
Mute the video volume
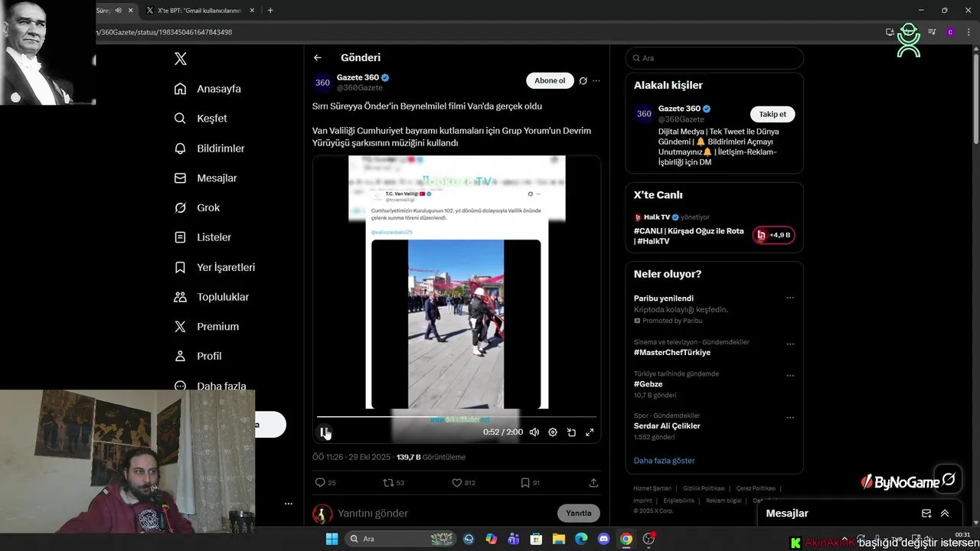pyautogui.click(x=534, y=432)
